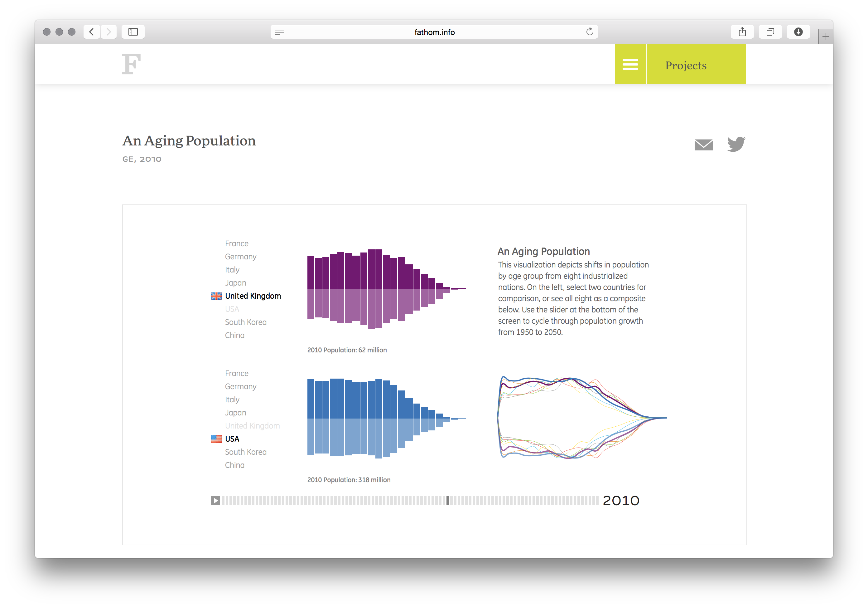Click the Safari share icon
The width and height of the screenshot is (868, 608).
(742, 32)
